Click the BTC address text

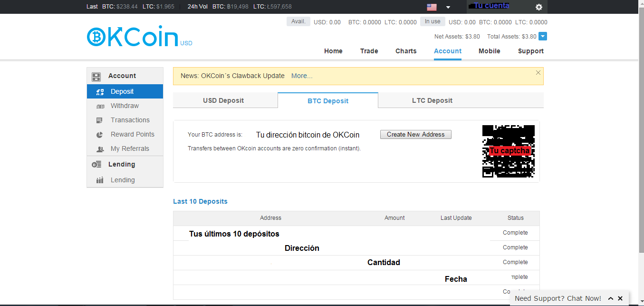308,135
